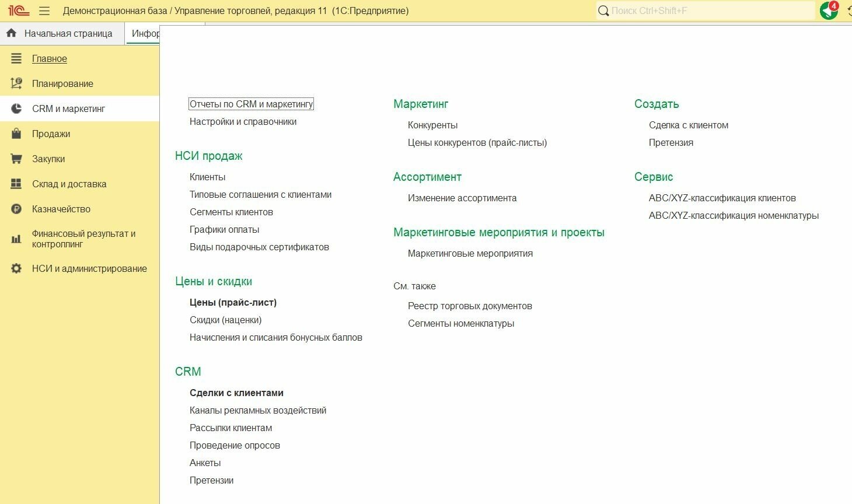Click the CRM и маркетинг pie icon
The height and width of the screenshot is (504, 852).
16,108
